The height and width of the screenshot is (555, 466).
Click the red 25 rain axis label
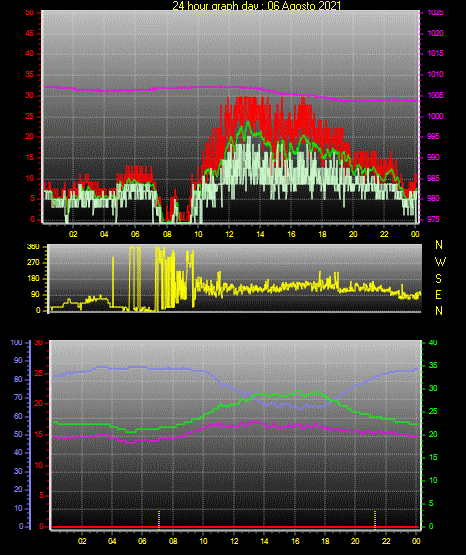(x=39, y=373)
